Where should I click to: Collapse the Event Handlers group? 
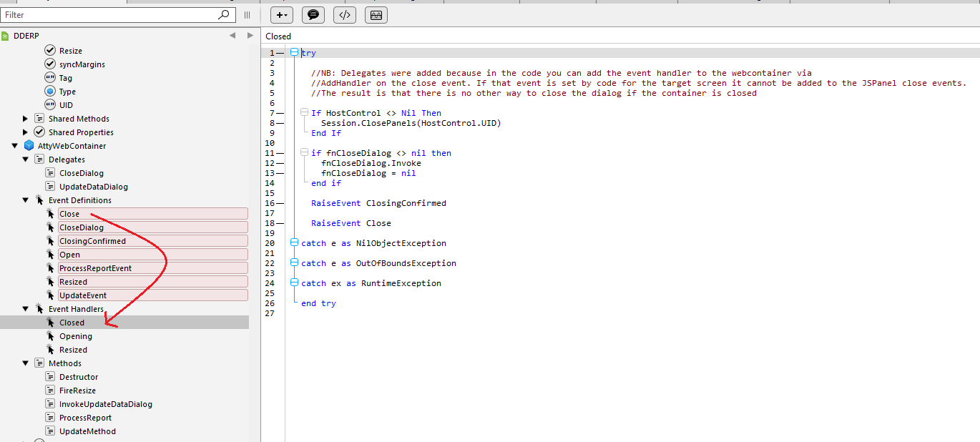26,309
